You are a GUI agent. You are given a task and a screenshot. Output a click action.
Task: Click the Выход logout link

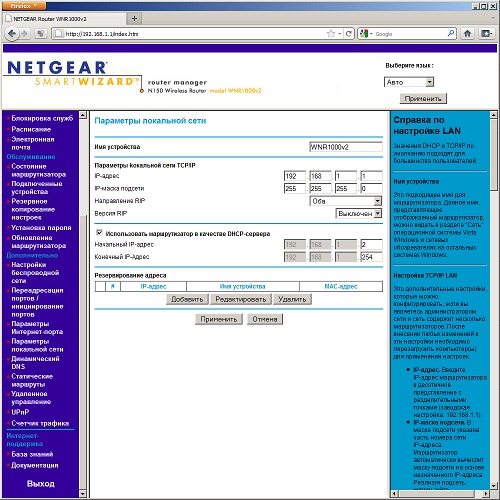coord(41,483)
